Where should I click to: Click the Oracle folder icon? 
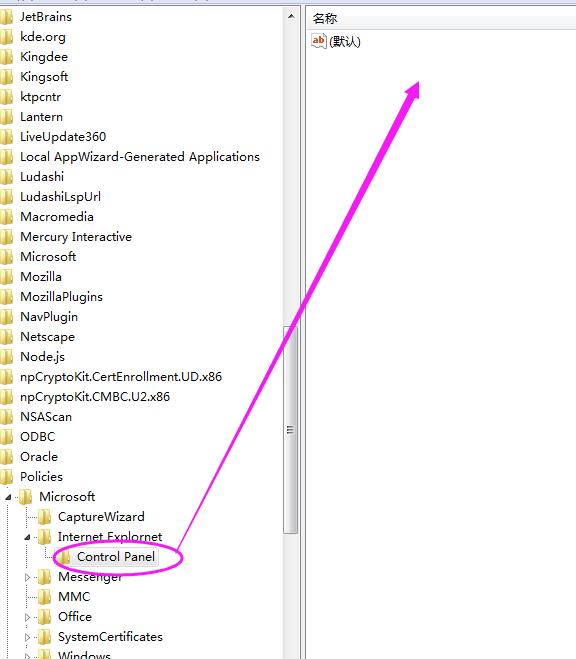coord(7,457)
